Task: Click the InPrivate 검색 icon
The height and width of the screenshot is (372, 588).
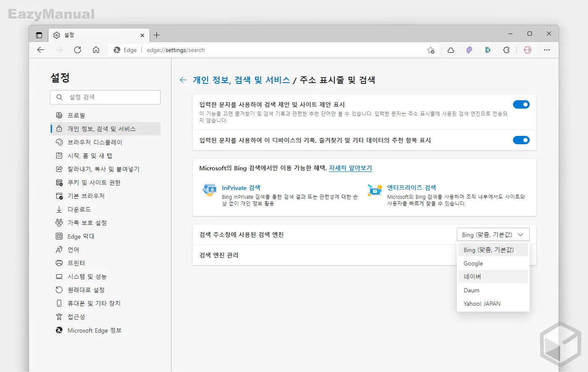Action: click(209, 190)
